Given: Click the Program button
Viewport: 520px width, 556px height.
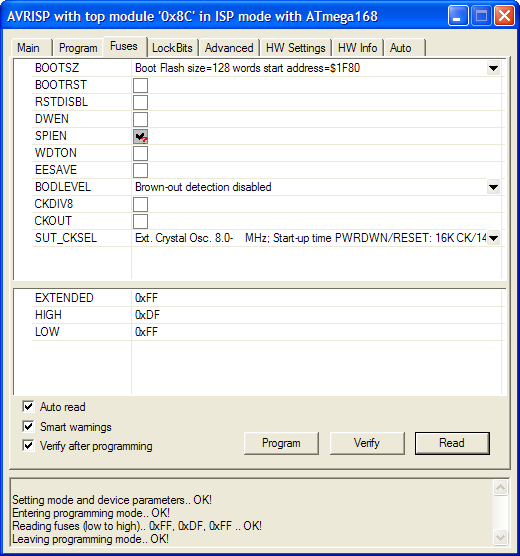Looking at the screenshot, I should tap(281, 443).
